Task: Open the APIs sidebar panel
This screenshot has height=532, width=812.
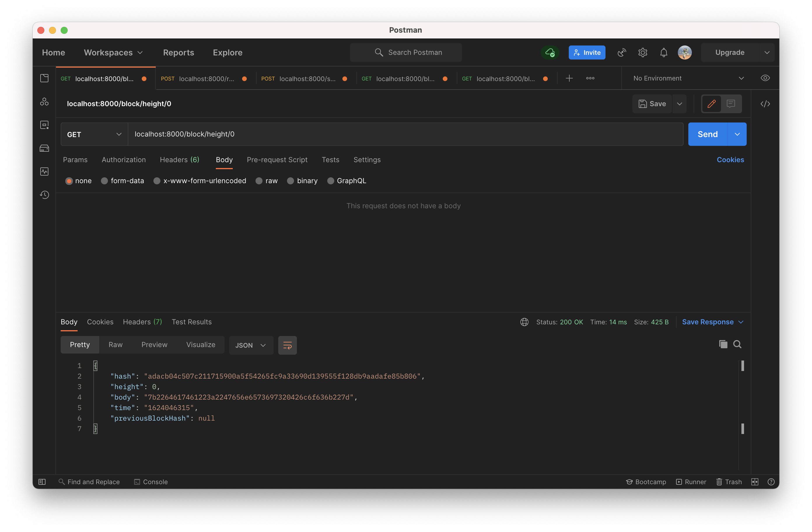Action: point(44,101)
